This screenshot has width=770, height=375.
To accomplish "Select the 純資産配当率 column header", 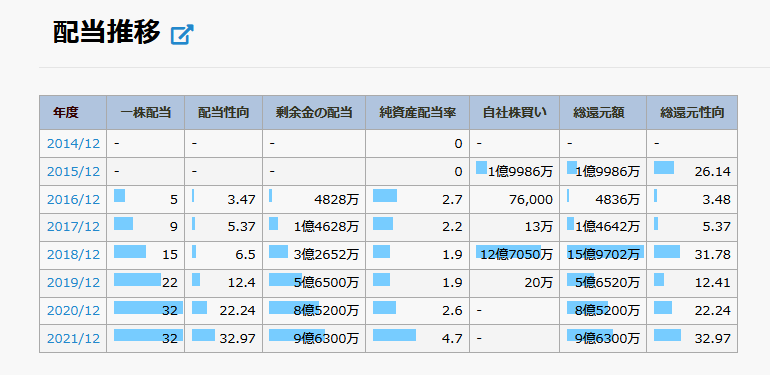I will tap(417, 113).
